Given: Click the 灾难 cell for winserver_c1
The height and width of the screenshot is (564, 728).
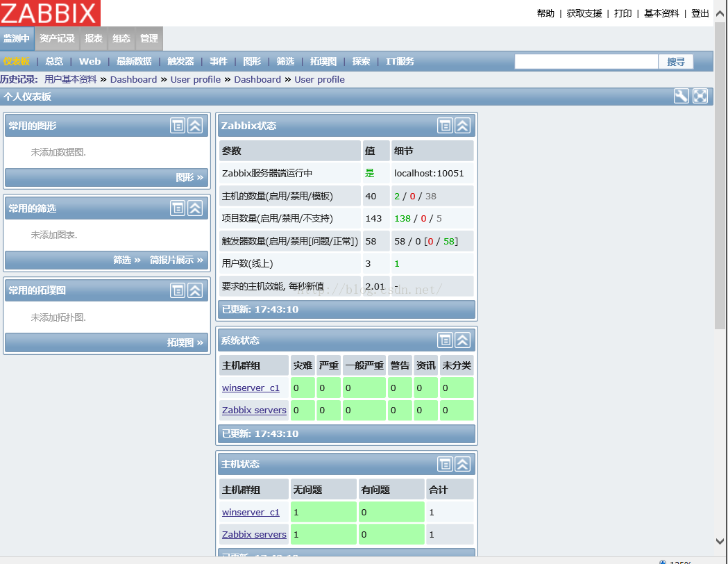Looking at the screenshot, I should click(x=303, y=388).
